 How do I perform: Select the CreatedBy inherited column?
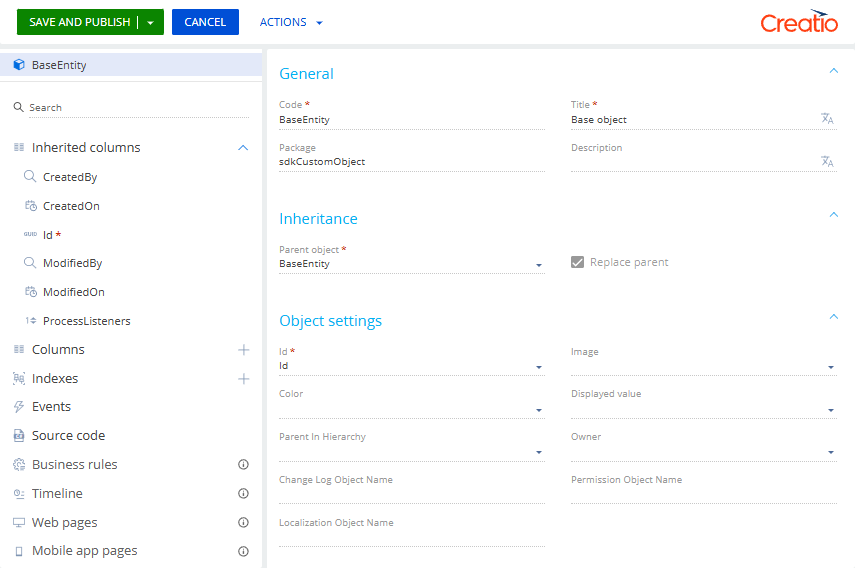pos(69,177)
